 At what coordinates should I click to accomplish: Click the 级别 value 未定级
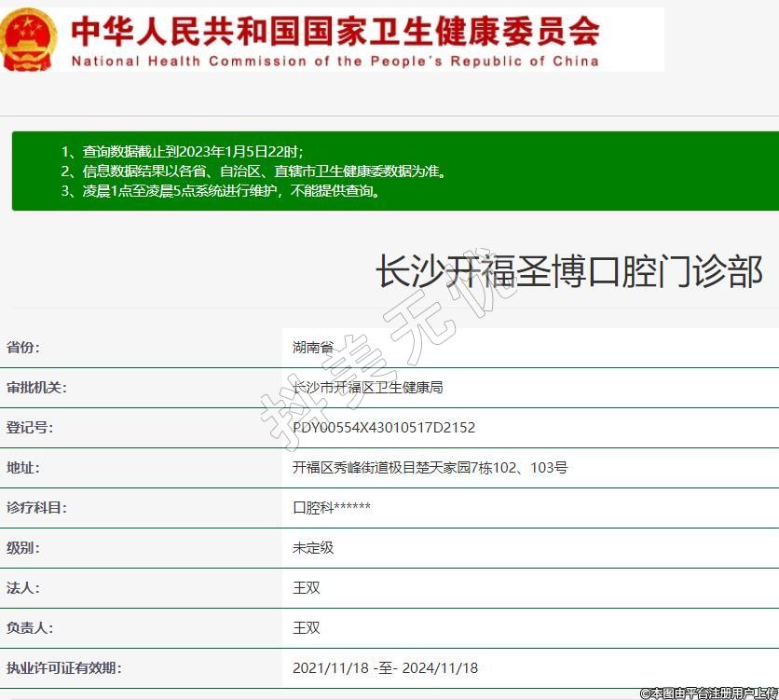coord(313,548)
